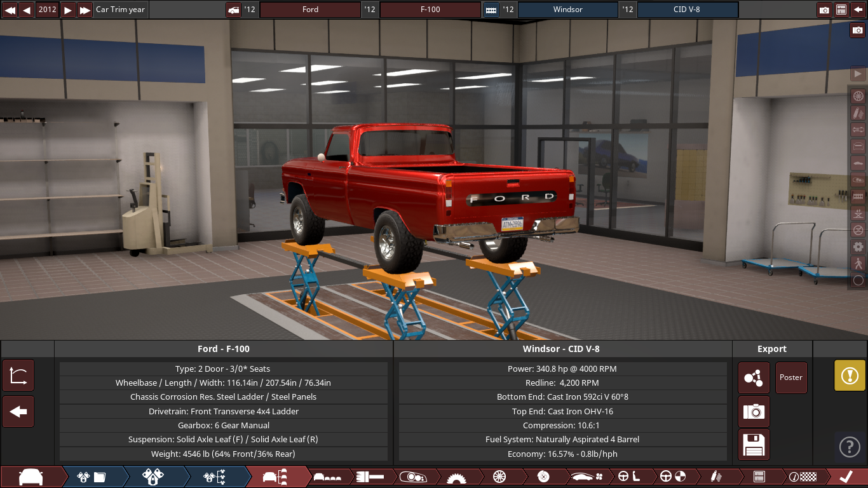Save with the floppy disk icon
This screenshot has width=868, height=488.
(754, 445)
